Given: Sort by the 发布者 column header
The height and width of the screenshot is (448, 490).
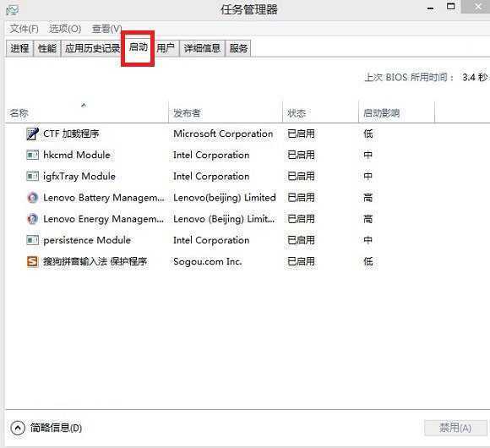Looking at the screenshot, I should click(x=226, y=113).
